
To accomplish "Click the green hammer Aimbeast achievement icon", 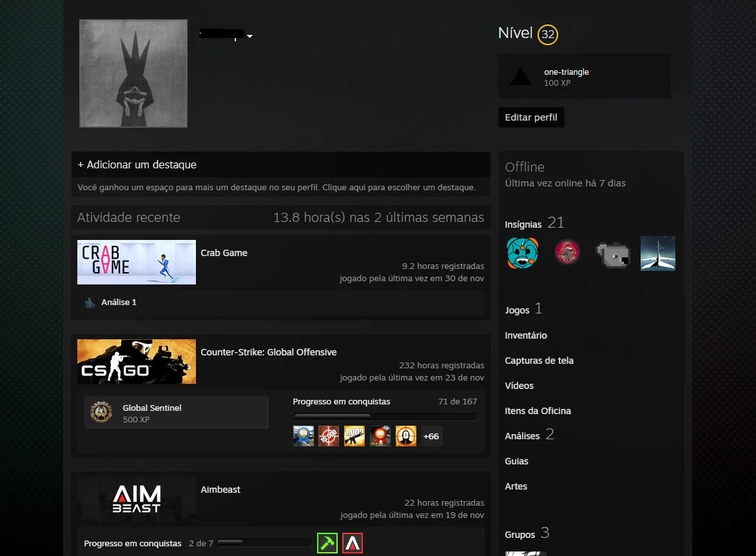I will 327,544.
